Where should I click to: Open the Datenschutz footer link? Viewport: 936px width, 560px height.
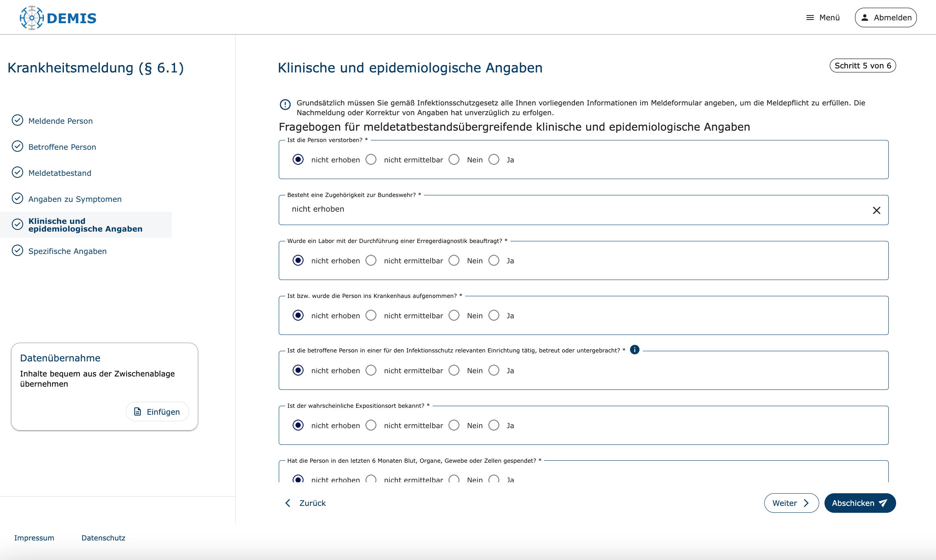coord(103,538)
